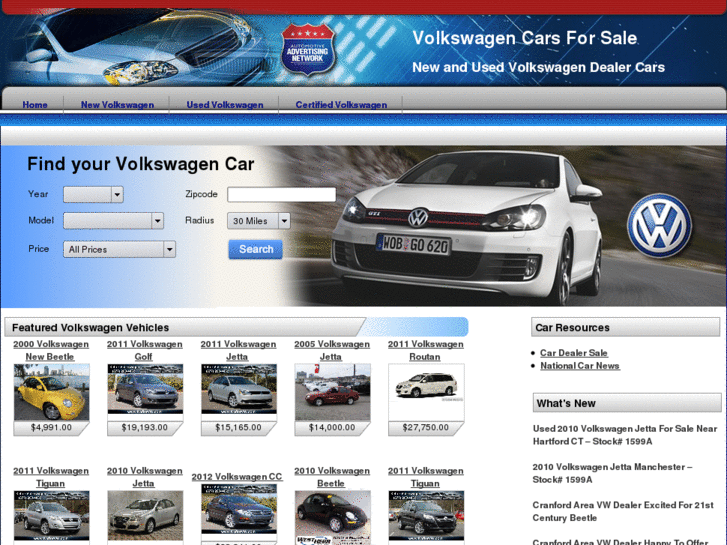Click the white Golf GTI hero image

tap(468, 226)
